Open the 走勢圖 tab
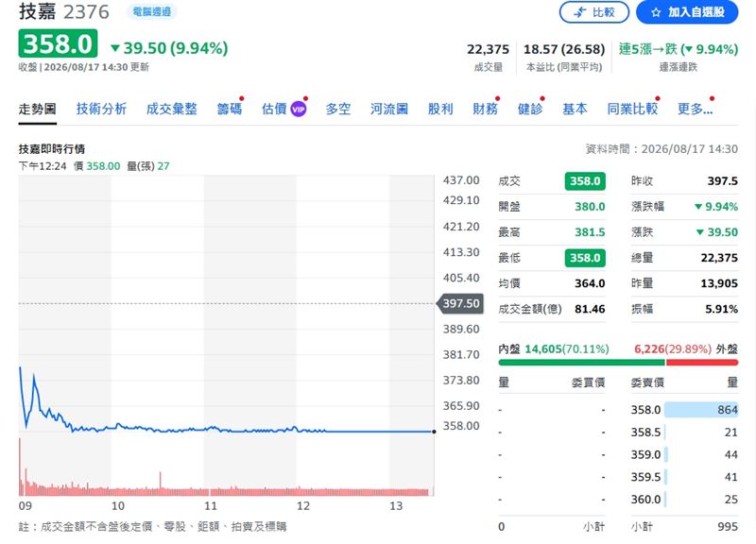 (x=37, y=109)
